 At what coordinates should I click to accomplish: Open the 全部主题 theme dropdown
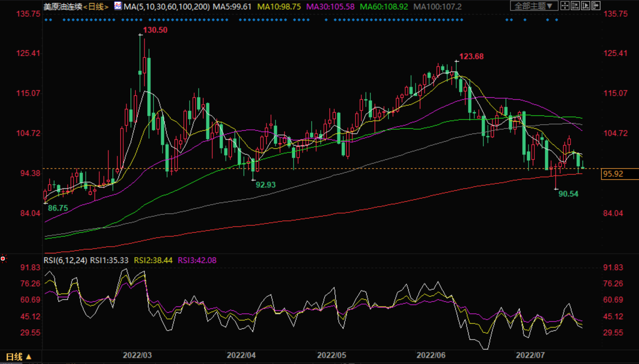point(534,6)
